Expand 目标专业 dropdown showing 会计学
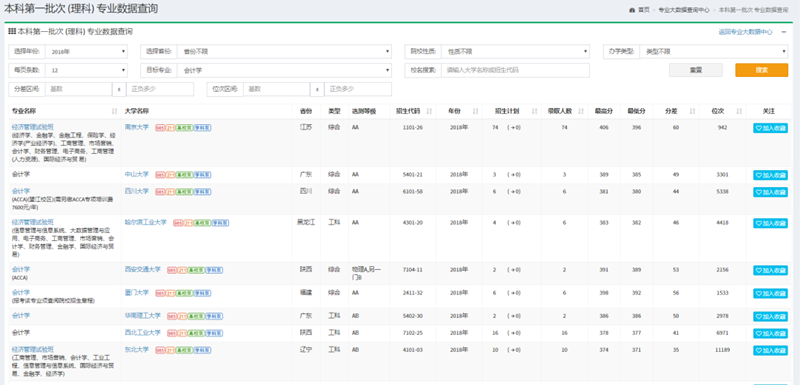The image size is (800, 385). 284,70
